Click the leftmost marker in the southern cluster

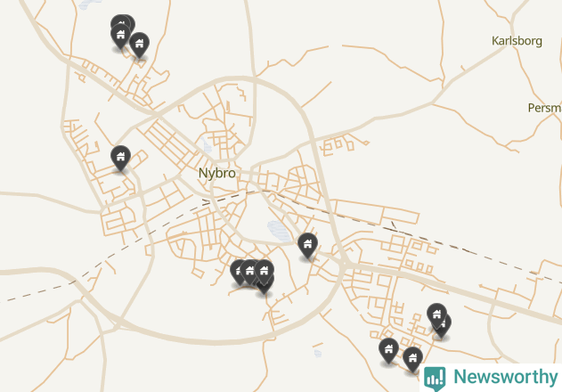point(236,271)
